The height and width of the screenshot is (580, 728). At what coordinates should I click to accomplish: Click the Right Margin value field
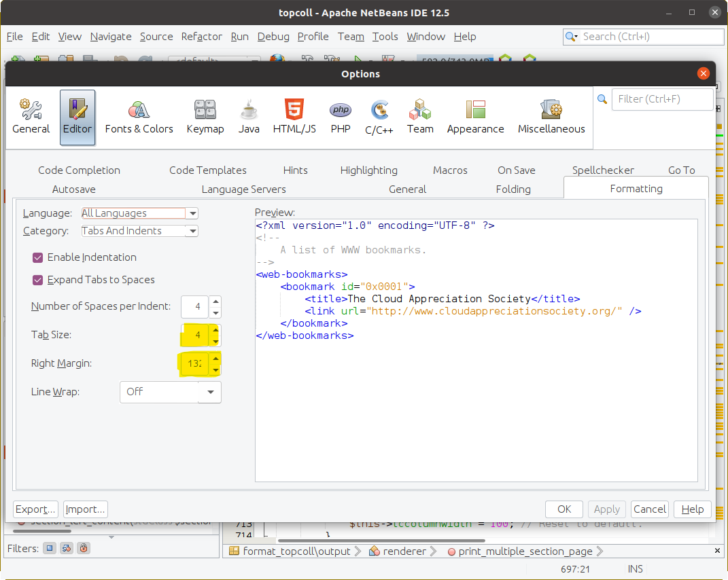[x=195, y=364]
